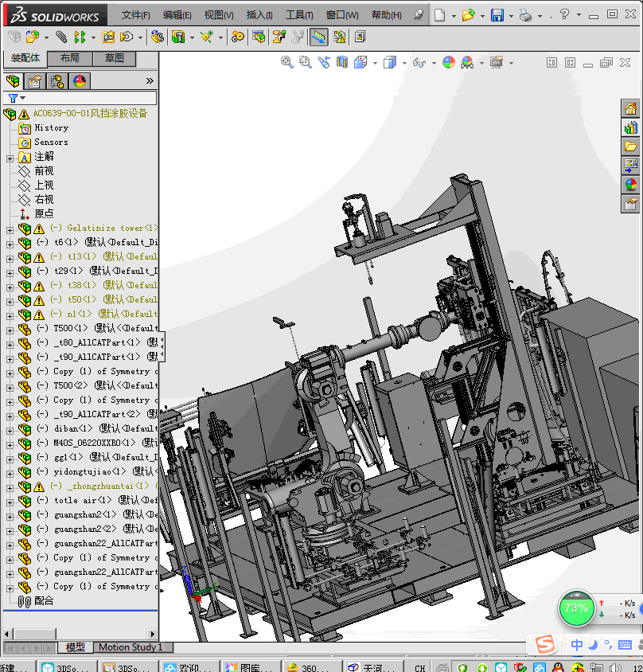Select the diban<1> component in the tree
Image resolution: width=643 pixels, height=672 pixels.
pos(73,428)
